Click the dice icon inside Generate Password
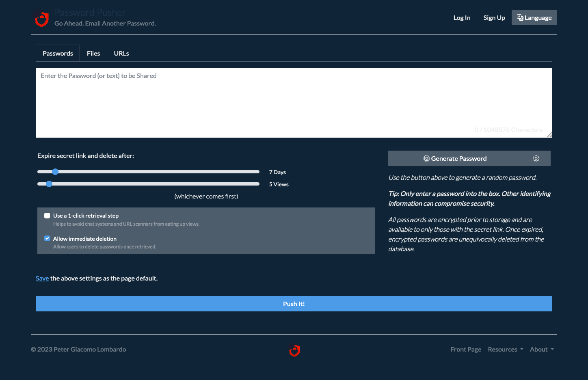 pyautogui.click(x=426, y=158)
